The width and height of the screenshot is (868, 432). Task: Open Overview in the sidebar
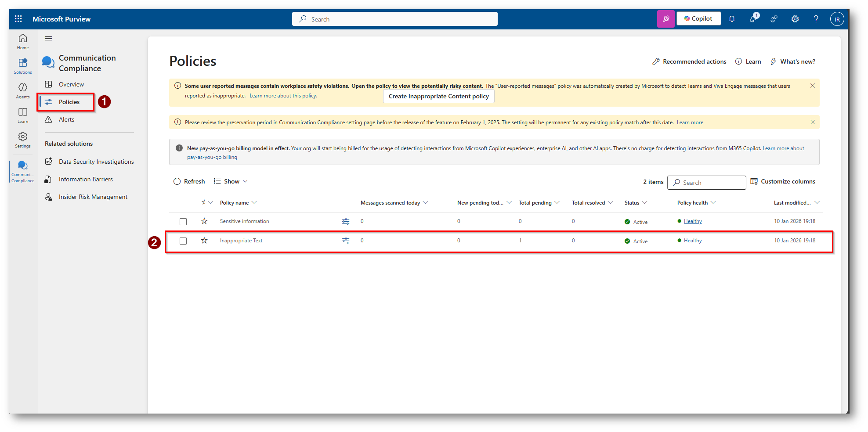point(71,84)
